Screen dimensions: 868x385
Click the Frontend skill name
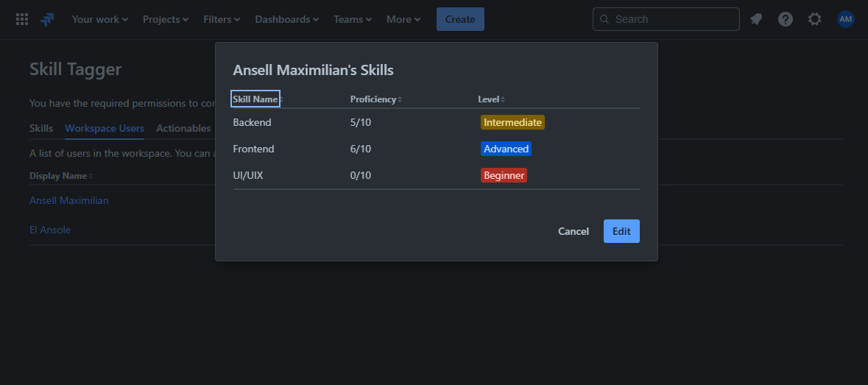point(253,149)
